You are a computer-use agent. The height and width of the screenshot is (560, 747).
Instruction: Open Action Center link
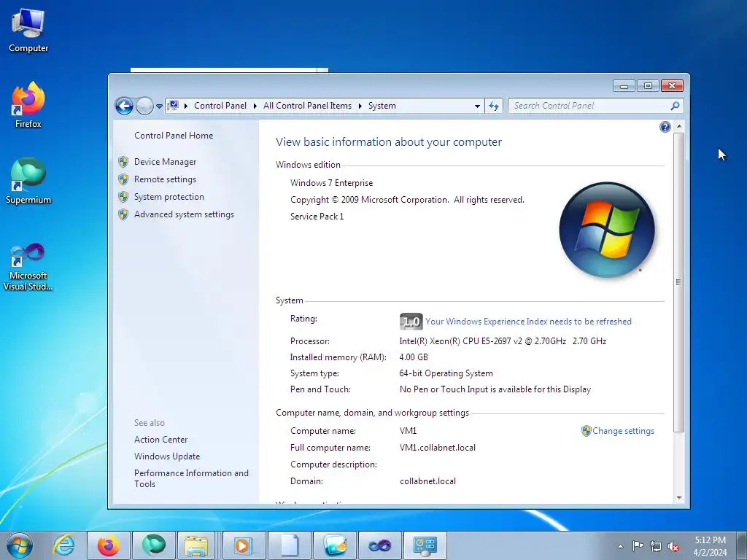point(160,440)
